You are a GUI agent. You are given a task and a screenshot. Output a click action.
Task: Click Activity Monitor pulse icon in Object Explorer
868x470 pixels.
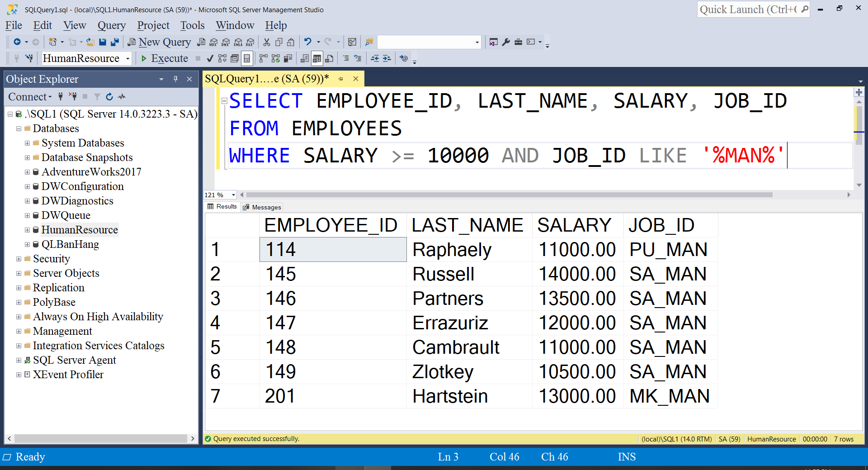pyautogui.click(x=122, y=96)
